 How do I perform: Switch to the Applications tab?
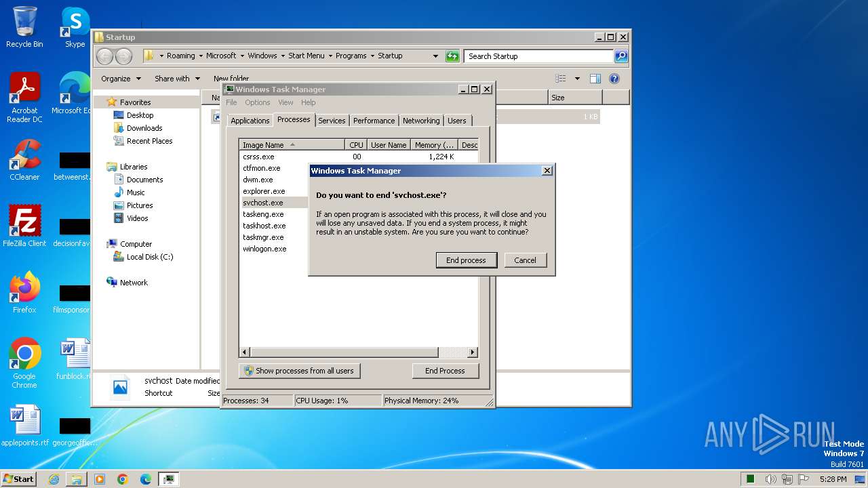tap(250, 121)
